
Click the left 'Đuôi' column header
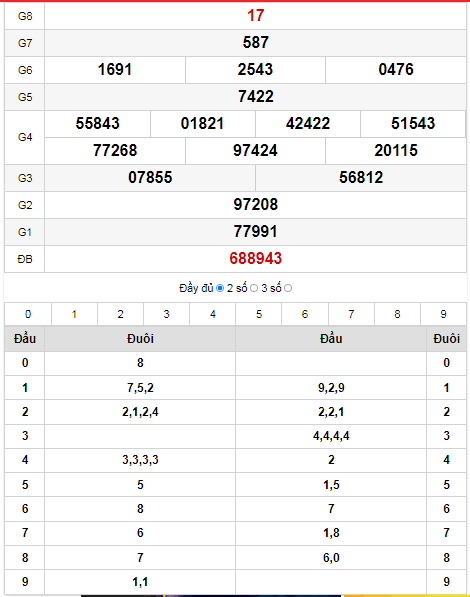pos(140,338)
